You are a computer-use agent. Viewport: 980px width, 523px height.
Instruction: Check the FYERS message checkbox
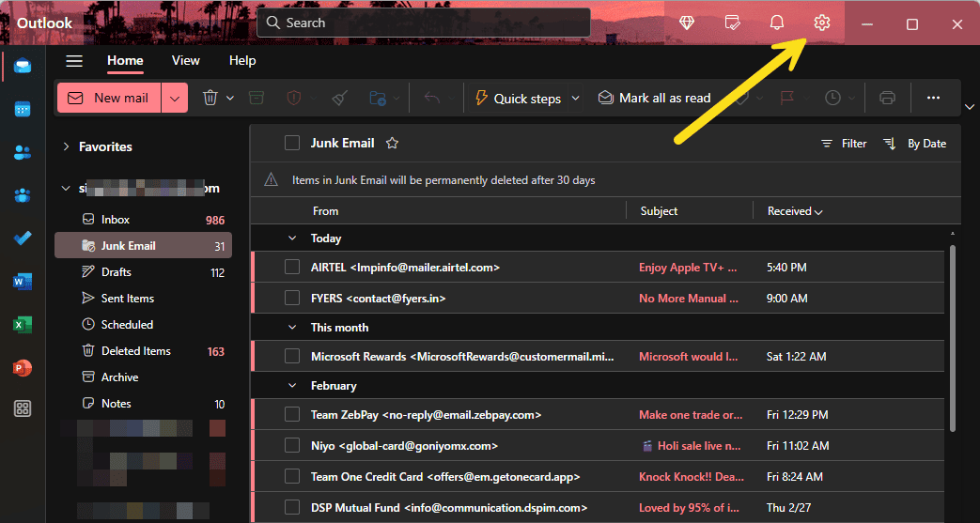click(292, 299)
